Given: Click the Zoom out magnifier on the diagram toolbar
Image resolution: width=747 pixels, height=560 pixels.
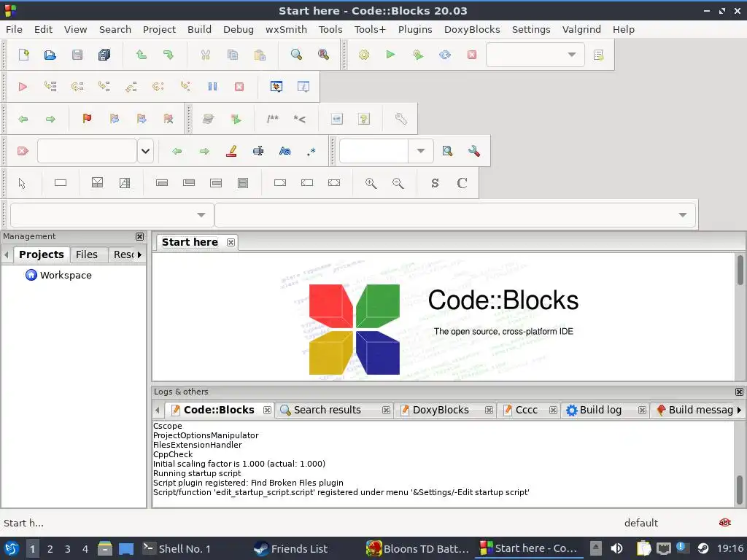Looking at the screenshot, I should [398, 183].
